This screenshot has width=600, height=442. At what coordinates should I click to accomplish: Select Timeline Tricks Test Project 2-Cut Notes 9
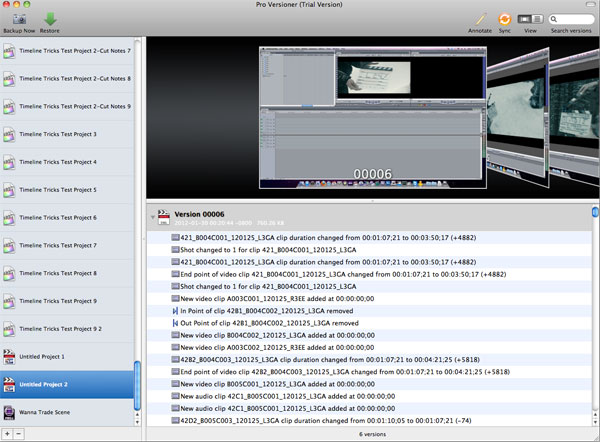pos(67,106)
